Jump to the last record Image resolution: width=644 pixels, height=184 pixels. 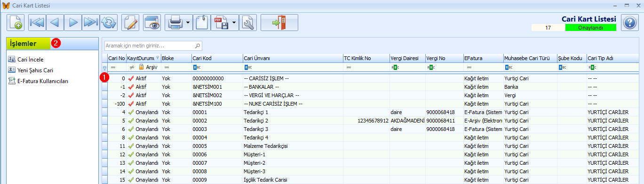point(90,22)
